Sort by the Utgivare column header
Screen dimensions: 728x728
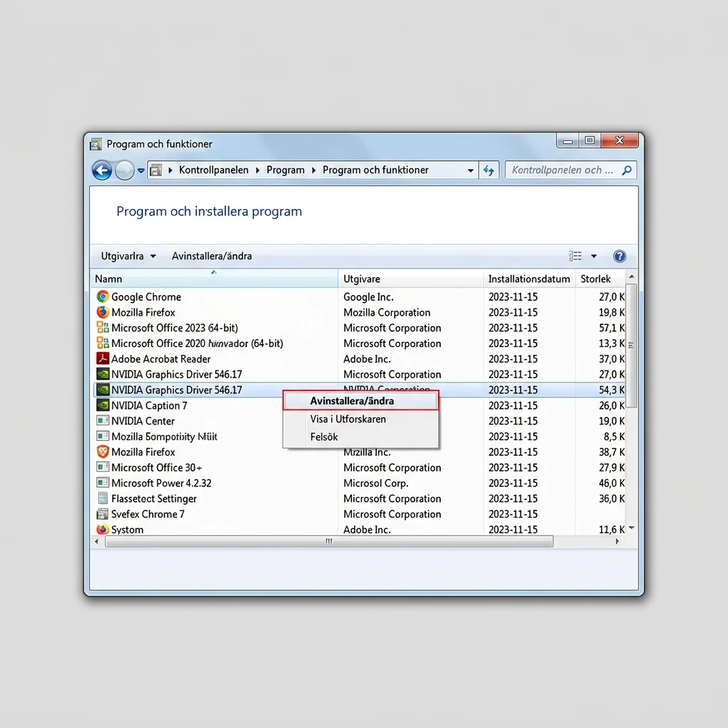[410, 279]
